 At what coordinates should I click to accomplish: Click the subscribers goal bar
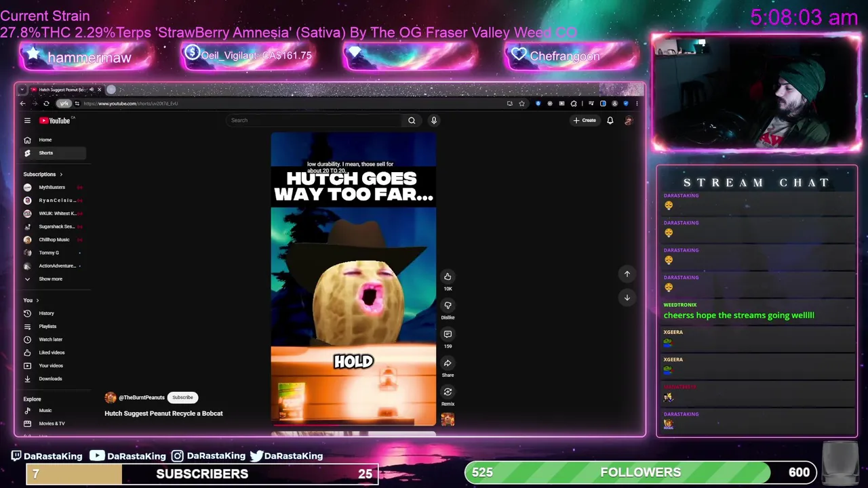click(202, 474)
